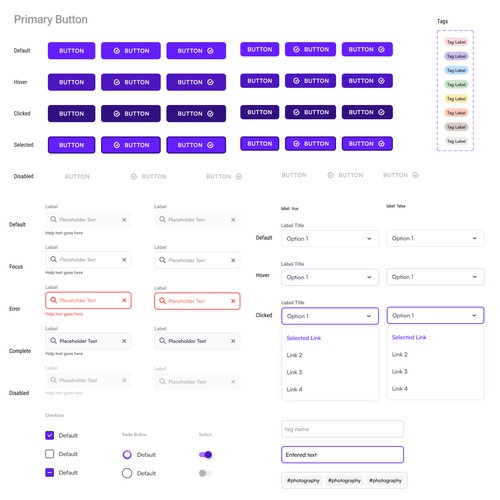Open the Default-state Option 1 dropdown with Label Title

(x=330, y=239)
